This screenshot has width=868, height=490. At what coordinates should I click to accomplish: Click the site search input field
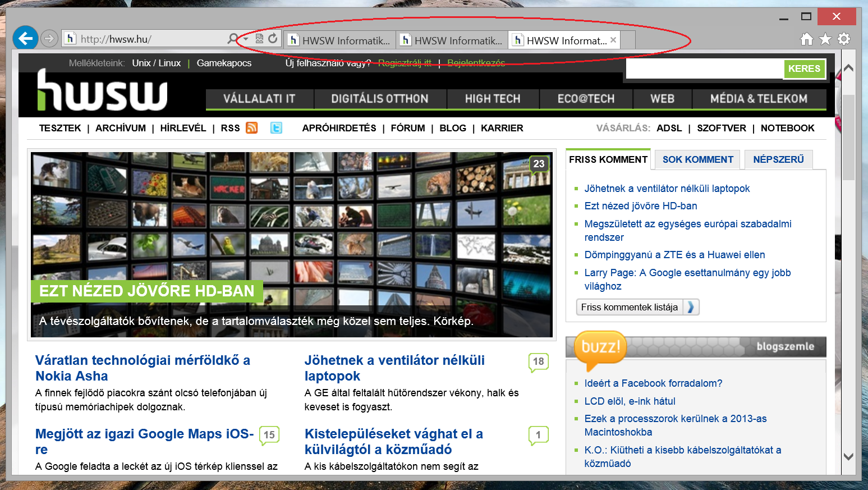[x=705, y=68]
